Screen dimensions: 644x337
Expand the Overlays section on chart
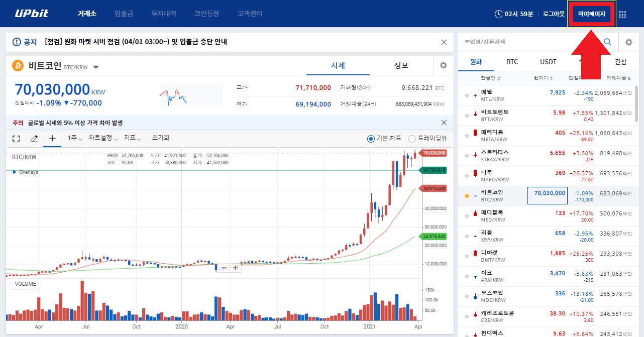tap(25, 172)
